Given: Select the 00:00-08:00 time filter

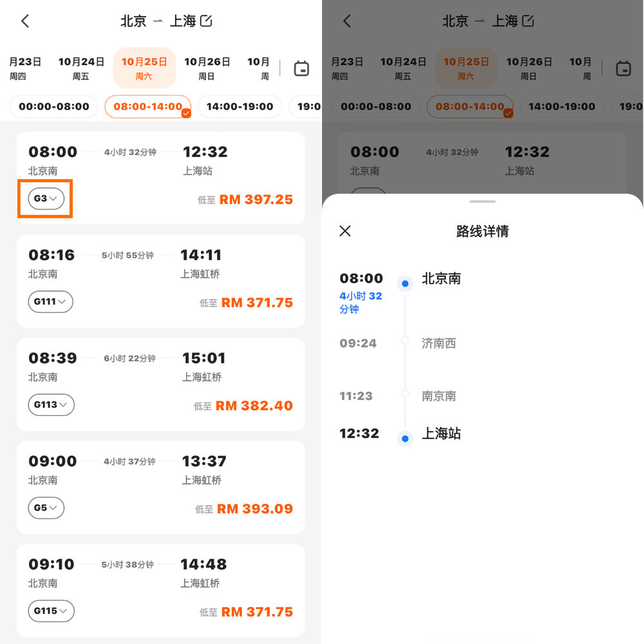Looking at the screenshot, I should 53,106.
